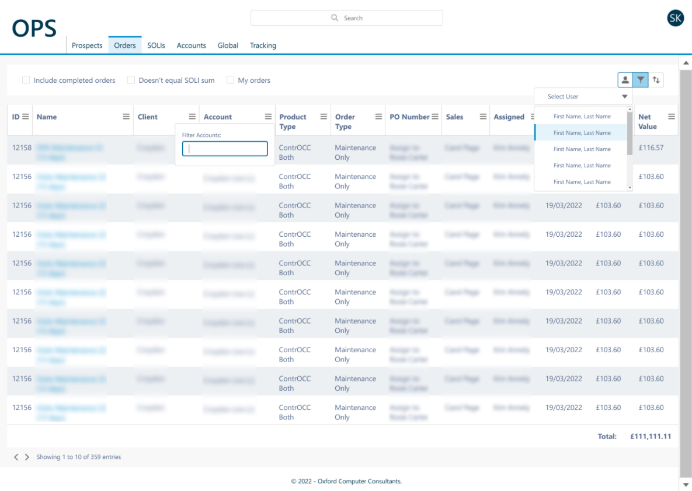Click the user list scrollbar thumb

(x=630, y=133)
